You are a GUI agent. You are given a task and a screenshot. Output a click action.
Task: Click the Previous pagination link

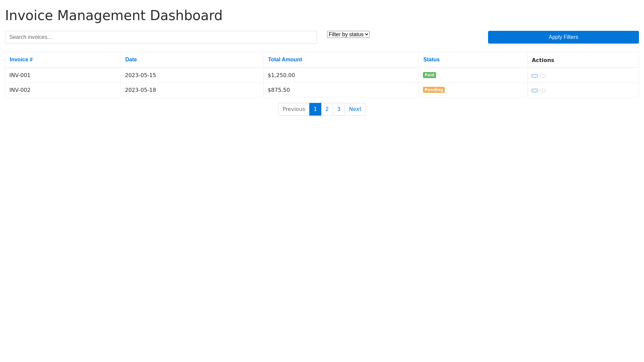(x=293, y=109)
